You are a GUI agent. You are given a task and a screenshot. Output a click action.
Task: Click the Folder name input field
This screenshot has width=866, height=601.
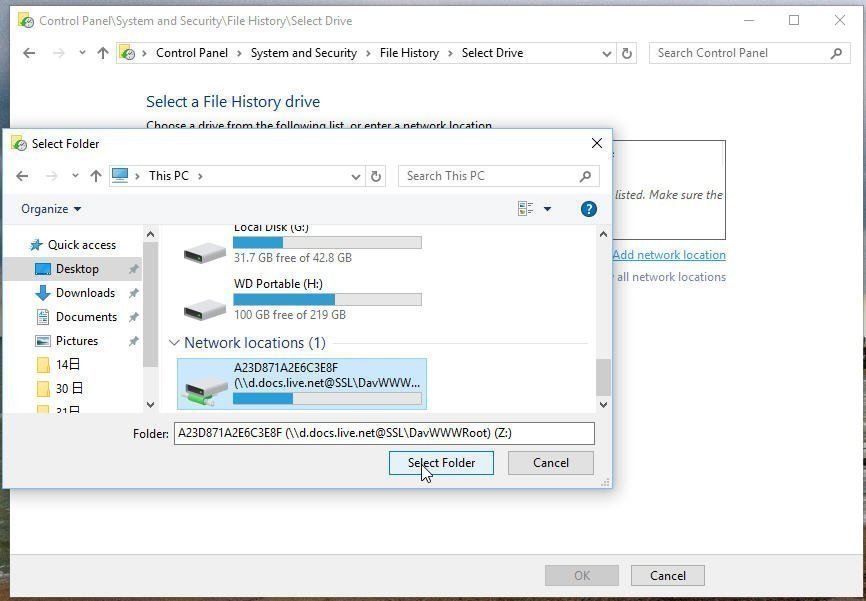click(384, 433)
